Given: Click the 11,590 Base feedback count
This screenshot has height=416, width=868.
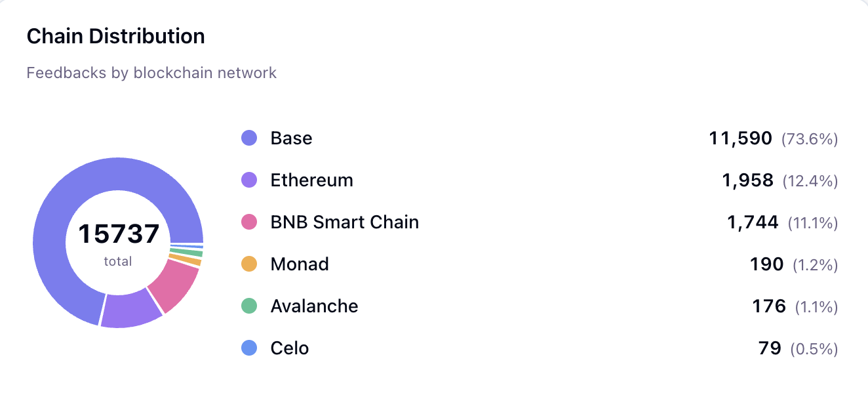Looking at the screenshot, I should click(x=740, y=138).
